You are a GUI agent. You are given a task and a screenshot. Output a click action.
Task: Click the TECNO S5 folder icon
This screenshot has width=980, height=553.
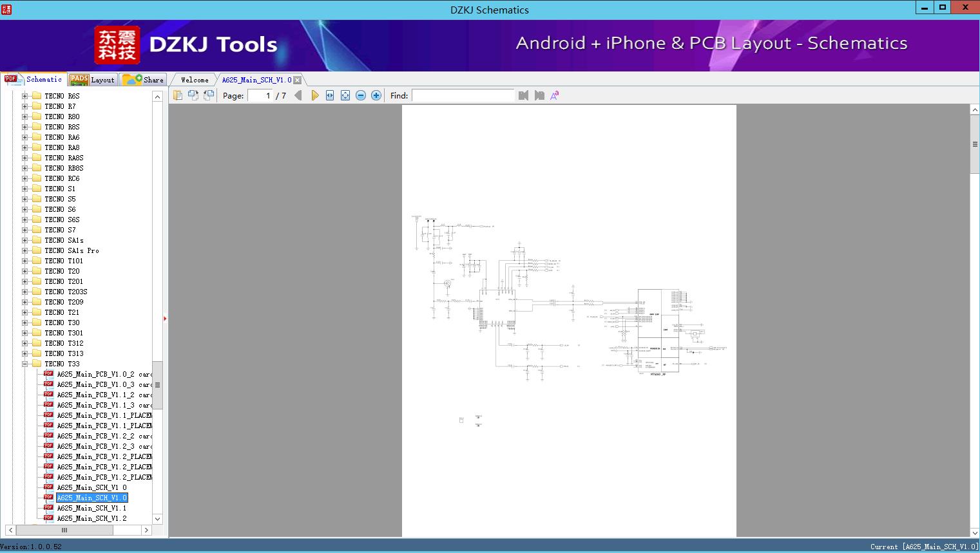point(37,199)
